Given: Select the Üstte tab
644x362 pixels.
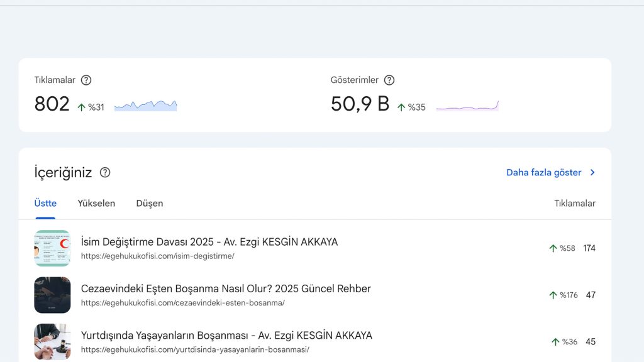Looking at the screenshot, I should click(45, 203).
